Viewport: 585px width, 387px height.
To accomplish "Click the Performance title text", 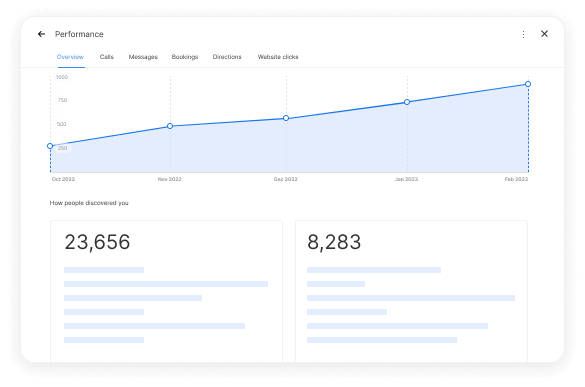I will (x=79, y=34).
